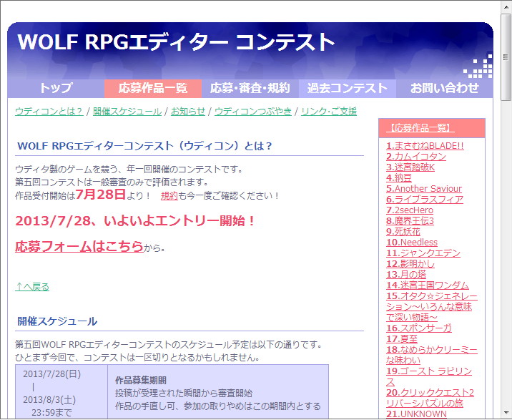Image resolution: width=512 pixels, height=420 pixels.
Task: Open entry 20.クリッククエスト2
Action: click(430, 398)
